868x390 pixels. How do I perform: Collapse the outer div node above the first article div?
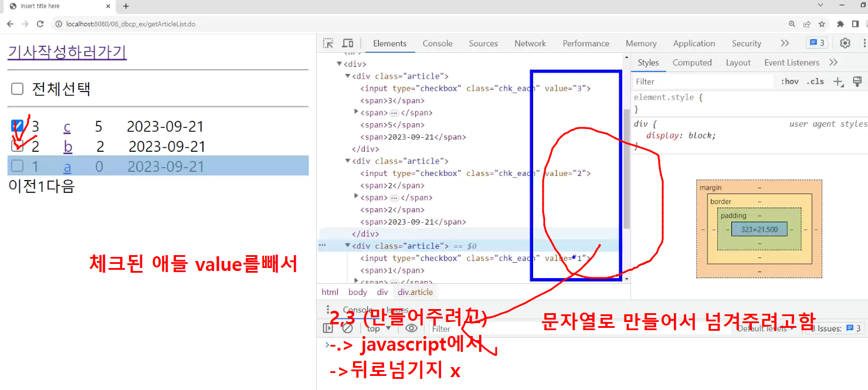coord(339,64)
